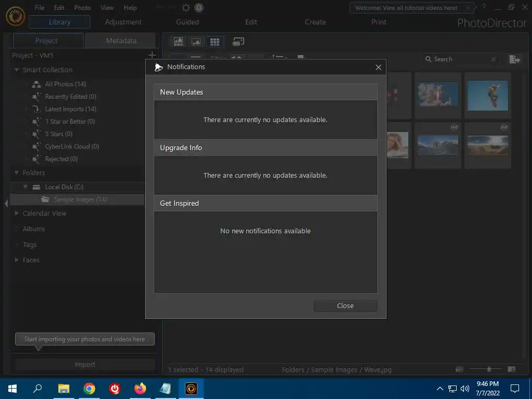Screen dimensions: 532x399
Task: Switch to viewer and browser mode icon
Action: [x=179, y=42]
